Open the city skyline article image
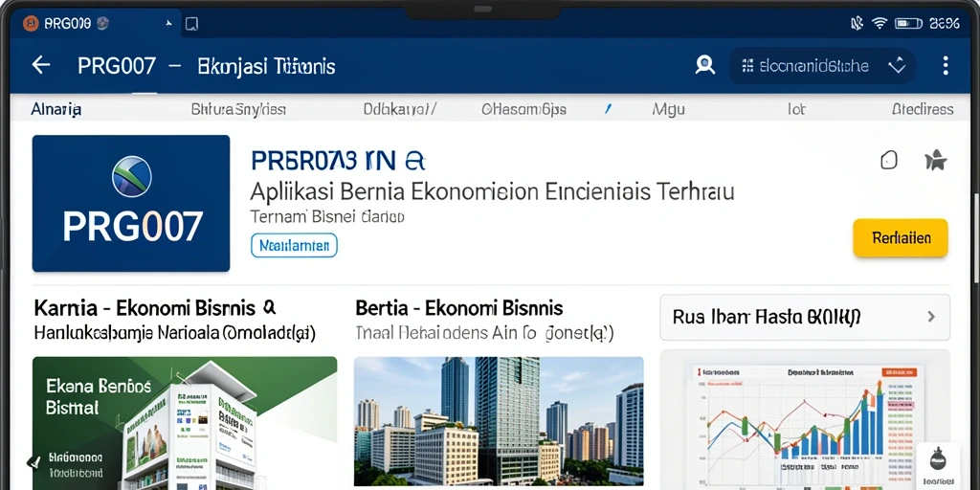Screen dimensions: 980x490 tap(499, 423)
